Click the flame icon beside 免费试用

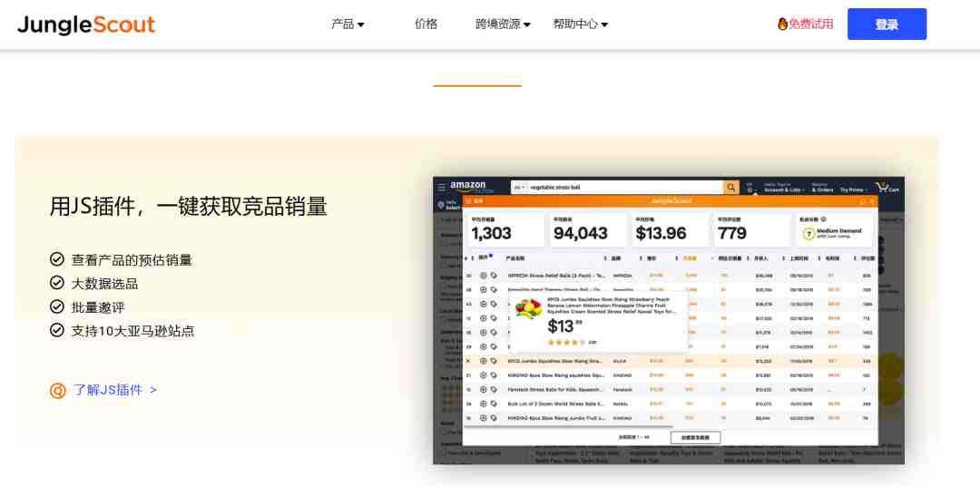782,24
